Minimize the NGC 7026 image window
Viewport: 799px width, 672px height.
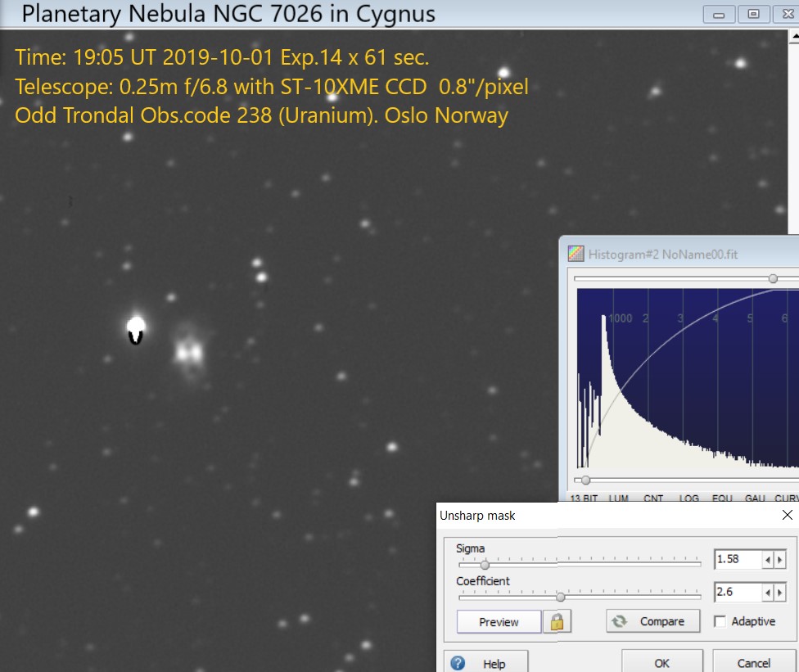720,14
